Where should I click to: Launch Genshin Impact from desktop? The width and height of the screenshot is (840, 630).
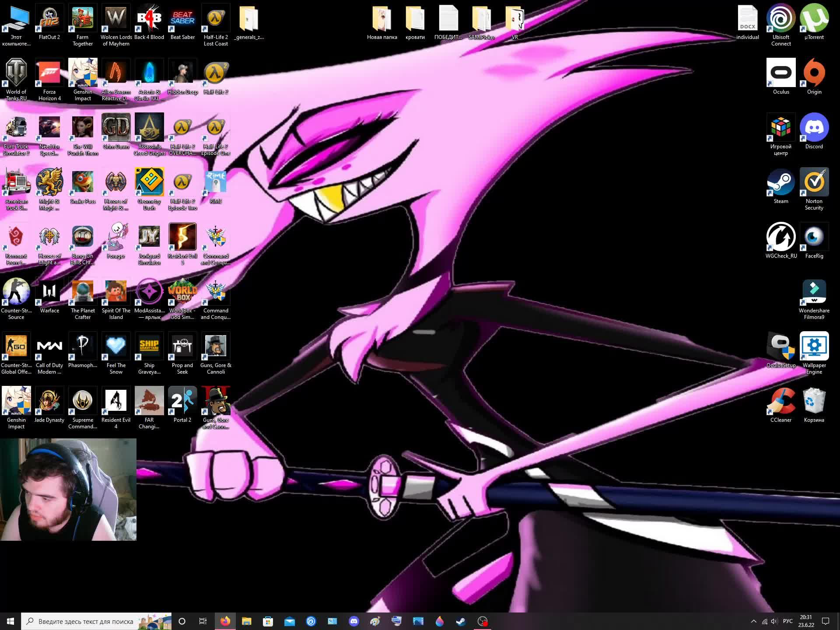[16, 402]
